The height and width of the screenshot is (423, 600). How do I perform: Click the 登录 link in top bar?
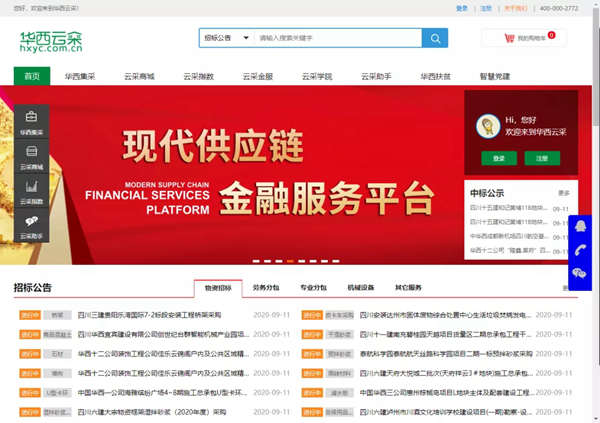[462, 8]
